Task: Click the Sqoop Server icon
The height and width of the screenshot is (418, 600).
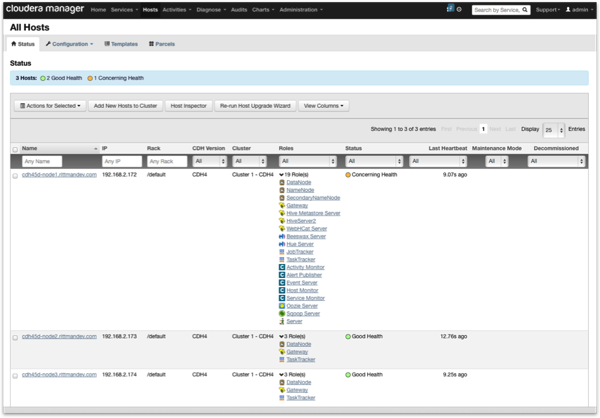Action: (x=282, y=314)
